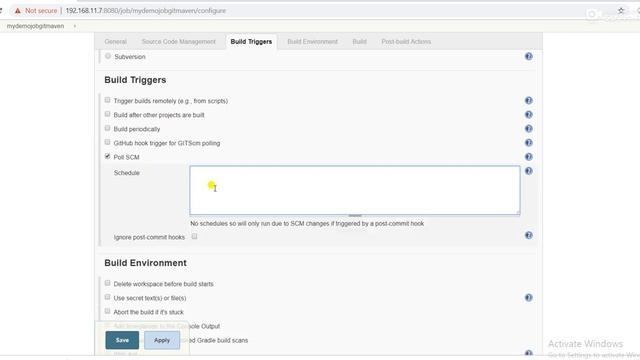This screenshot has width=640, height=360.
Task: Enable Build after other projects are built
Action: pos(107,114)
